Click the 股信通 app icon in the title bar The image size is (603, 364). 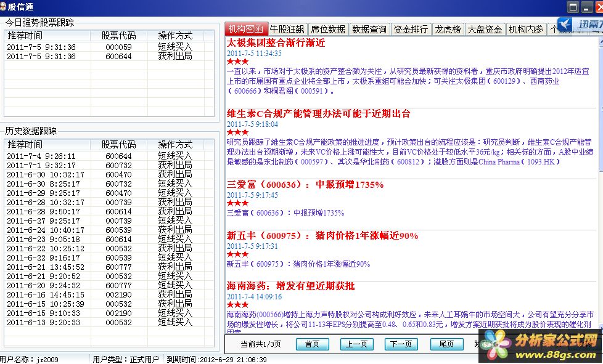pos(3,6)
